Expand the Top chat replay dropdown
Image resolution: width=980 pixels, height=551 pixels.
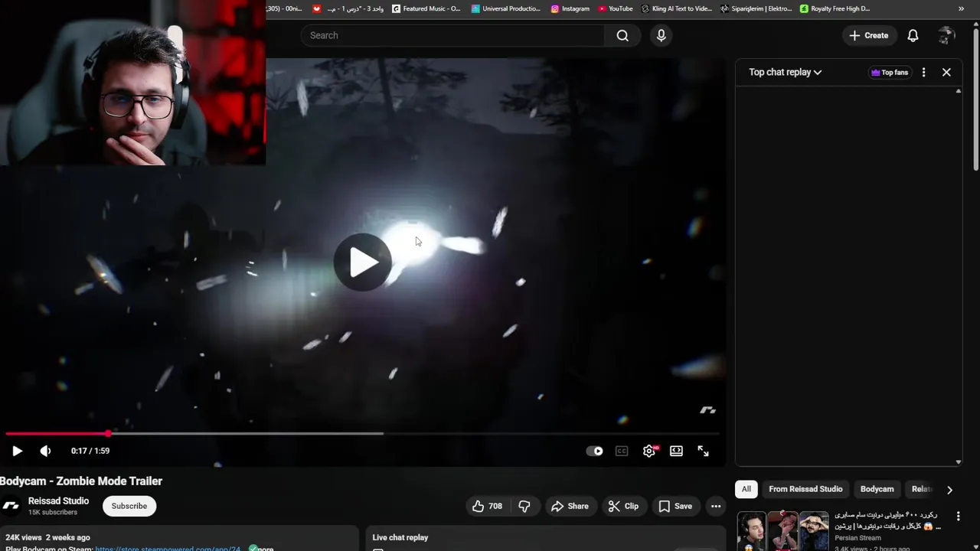pos(785,72)
